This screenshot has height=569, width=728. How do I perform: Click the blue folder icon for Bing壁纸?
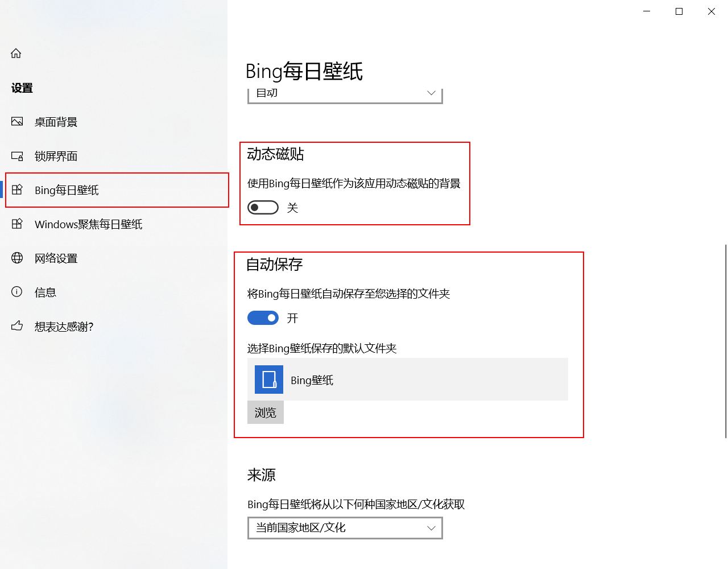coord(269,380)
